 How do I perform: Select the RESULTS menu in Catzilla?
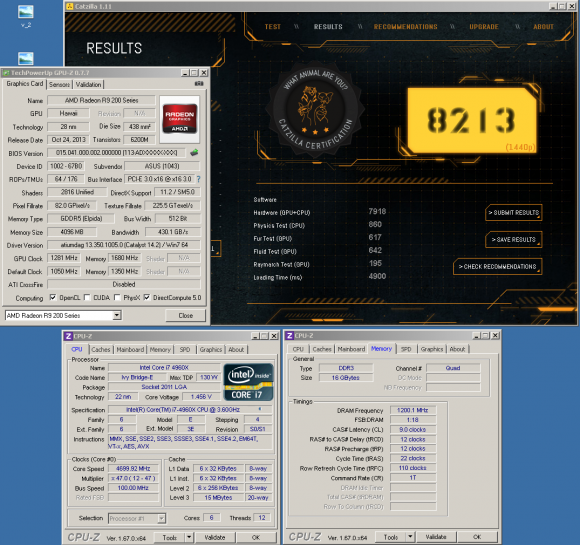[x=328, y=27]
